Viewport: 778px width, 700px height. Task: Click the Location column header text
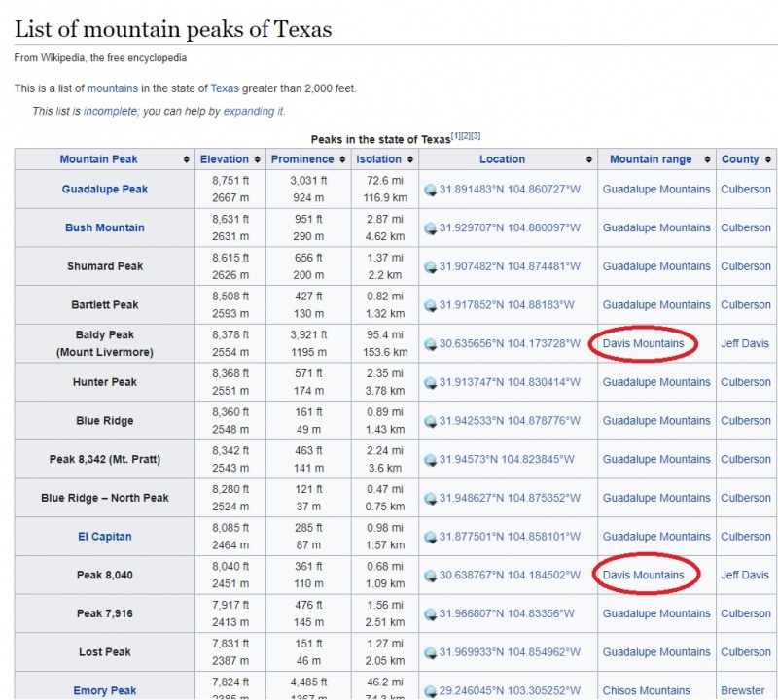(502, 159)
